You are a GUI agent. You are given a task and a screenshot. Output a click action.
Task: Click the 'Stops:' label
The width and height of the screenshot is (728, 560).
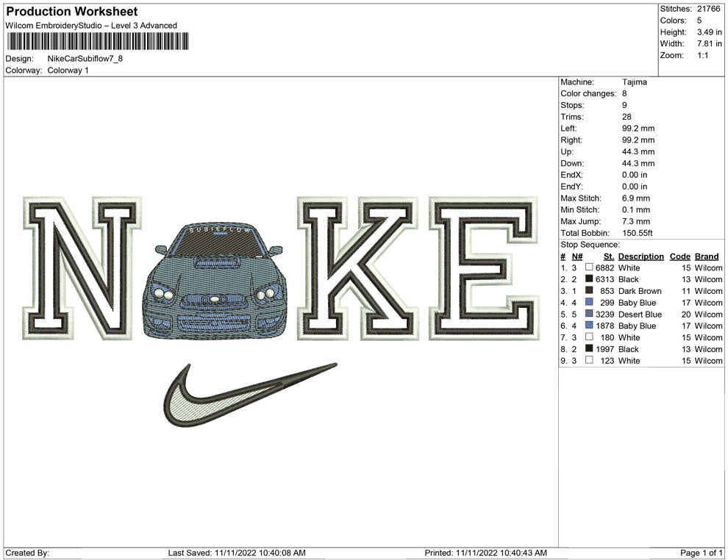click(572, 105)
